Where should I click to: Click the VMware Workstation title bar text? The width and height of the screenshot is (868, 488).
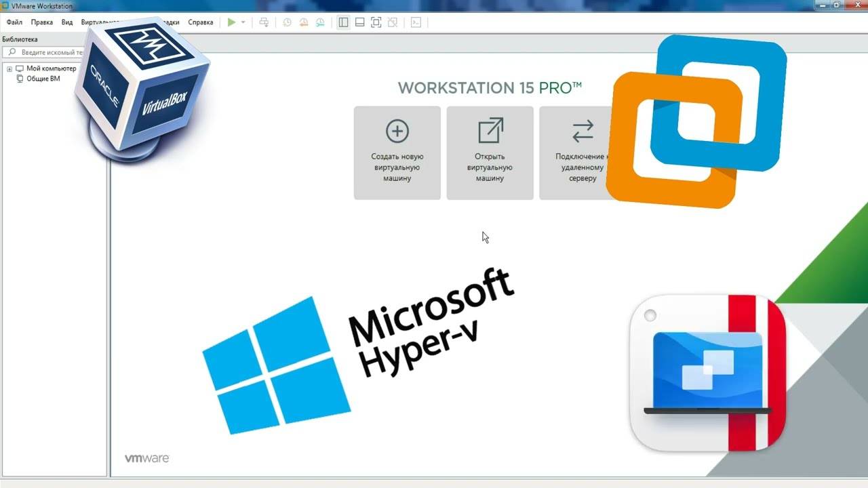coord(42,6)
